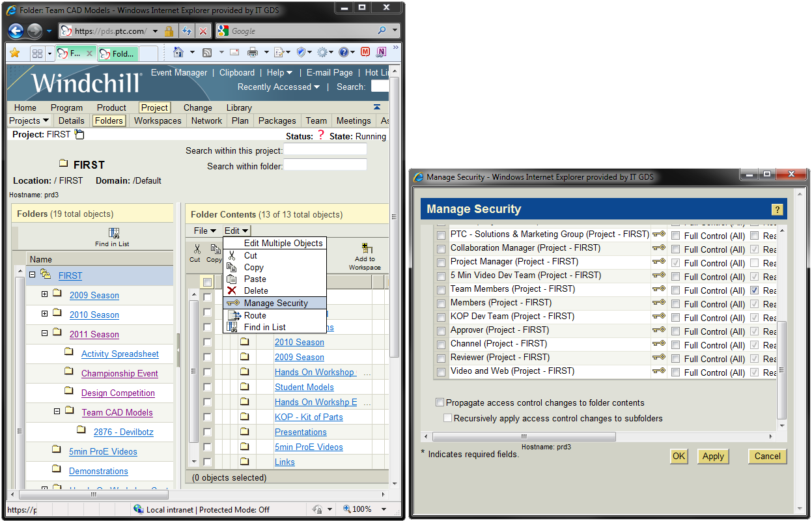812x521 pixels.
Task: Click the IE zoom level 100% control
Action: click(365, 509)
